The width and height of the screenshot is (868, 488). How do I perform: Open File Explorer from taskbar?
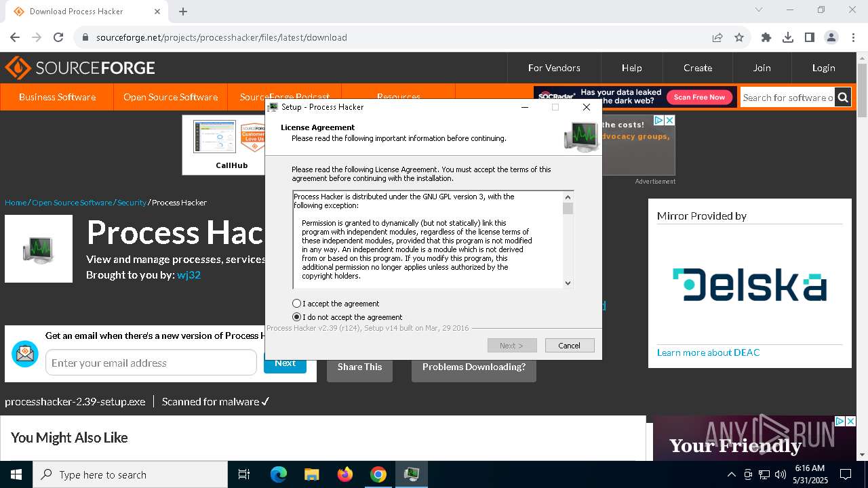click(312, 474)
